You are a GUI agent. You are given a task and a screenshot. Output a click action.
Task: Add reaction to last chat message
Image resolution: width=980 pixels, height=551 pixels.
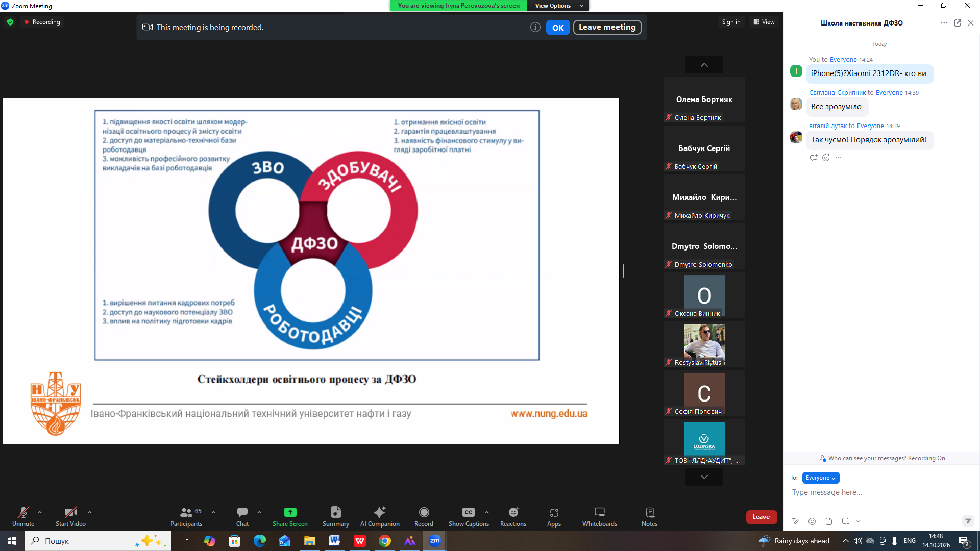(x=826, y=158)
